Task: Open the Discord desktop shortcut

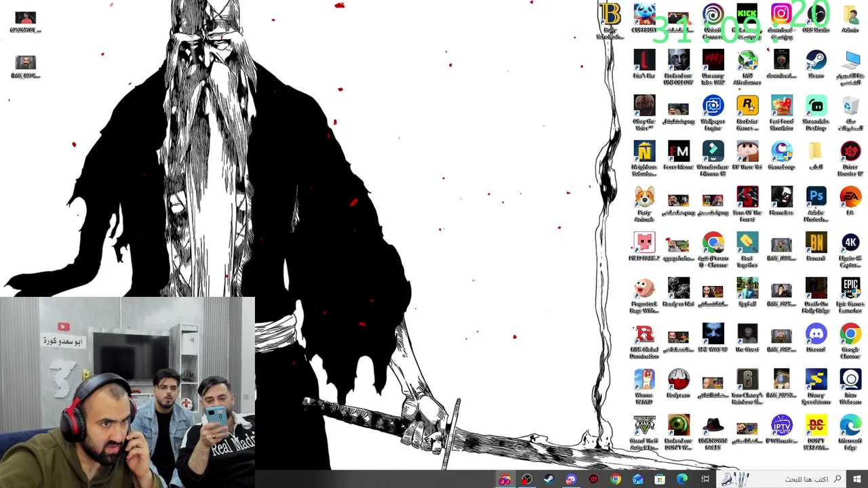Action: coord(816,338)
